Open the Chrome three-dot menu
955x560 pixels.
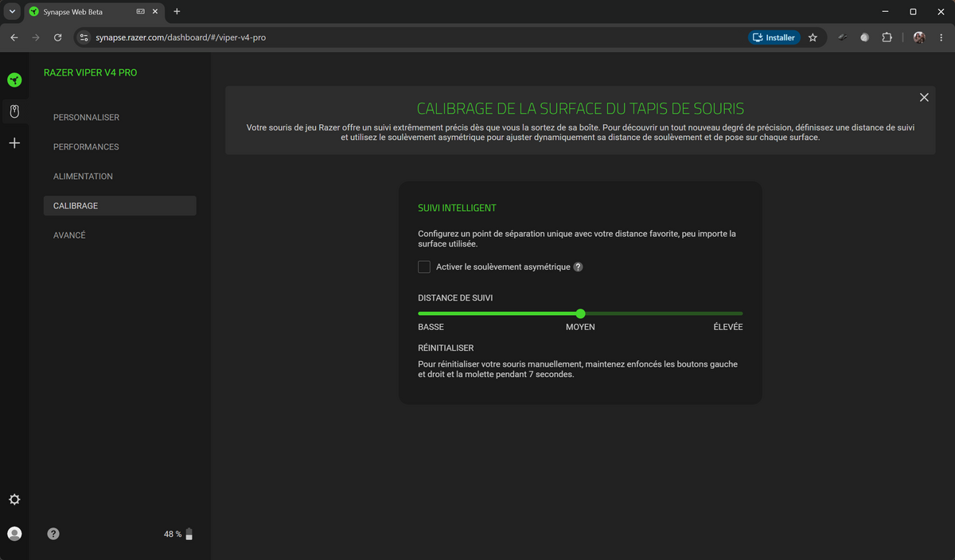941,37
